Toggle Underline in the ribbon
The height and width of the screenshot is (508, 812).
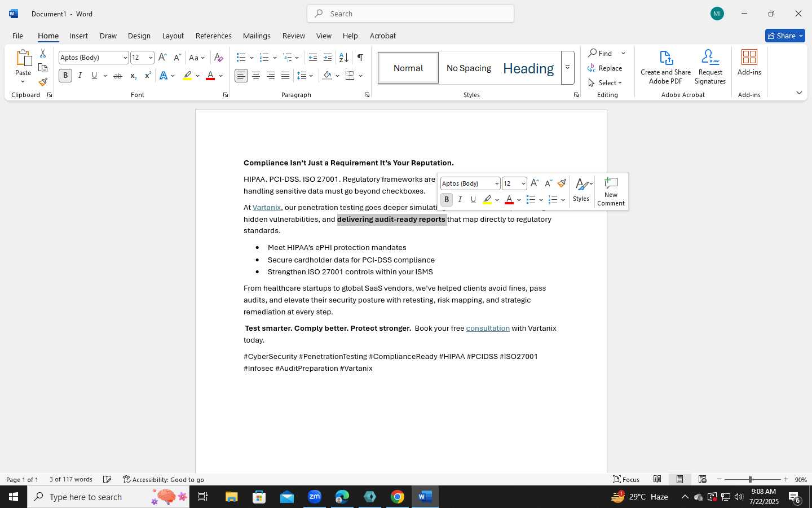point(94,76)
